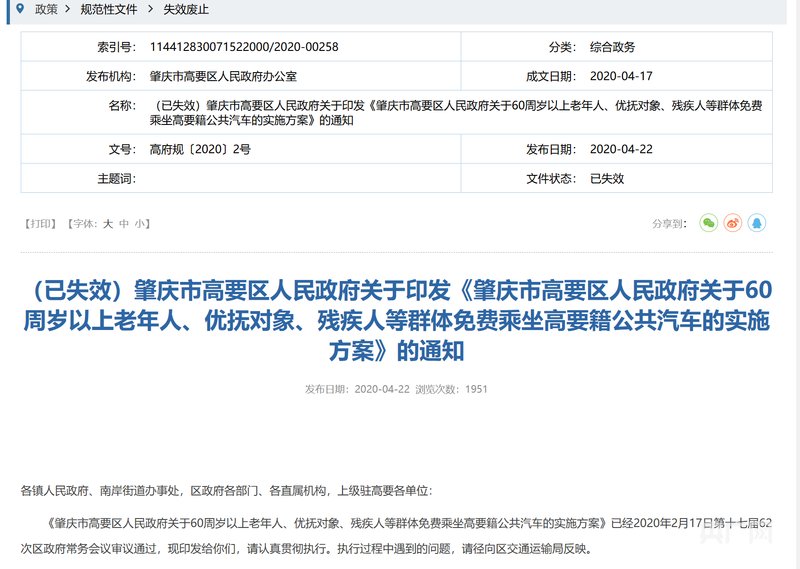Click the WeChat share icon
The image size is (800, 569).
[x=708, y=223]
